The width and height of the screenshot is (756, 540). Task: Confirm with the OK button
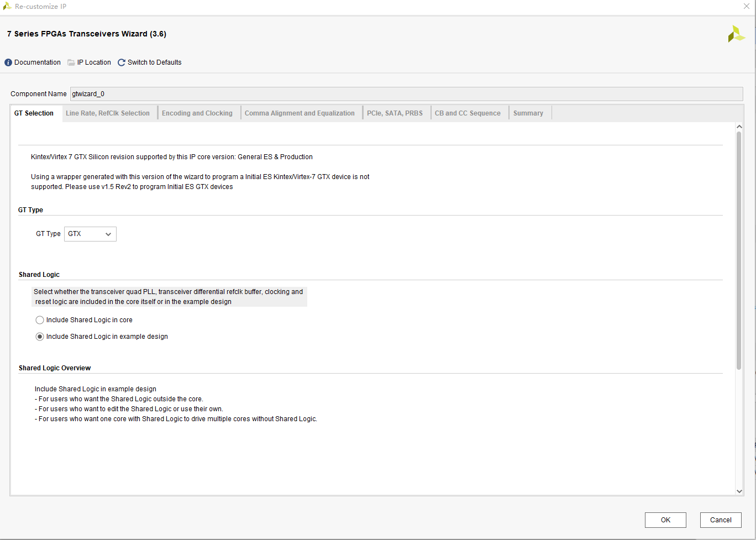pos(665,520)
